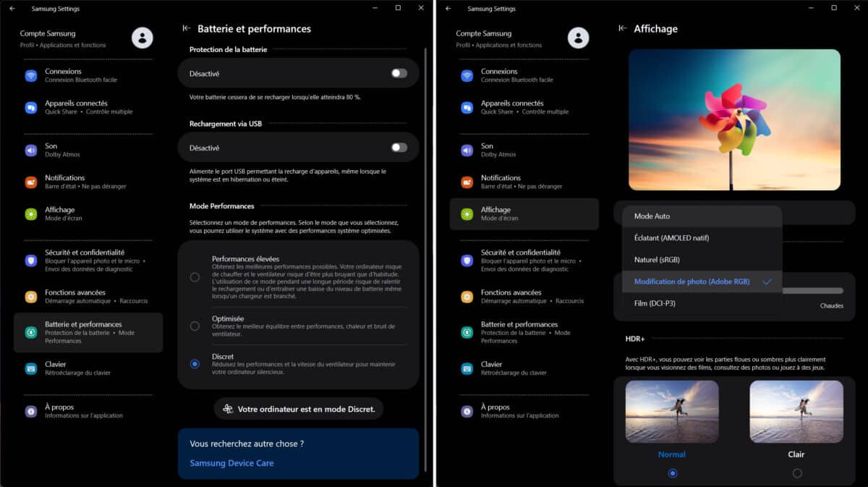868x487 pixels.
Task: Open Connexions icon in the Affichage window
Action: (467, 75)
